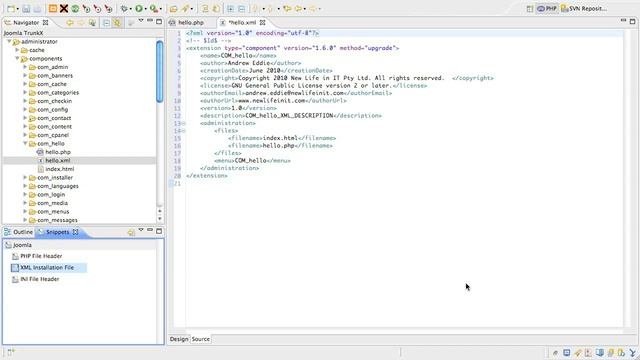The image size is (640, 360).
Task: Click the green Debug bug toolbar icon
Action: point(124,9)
